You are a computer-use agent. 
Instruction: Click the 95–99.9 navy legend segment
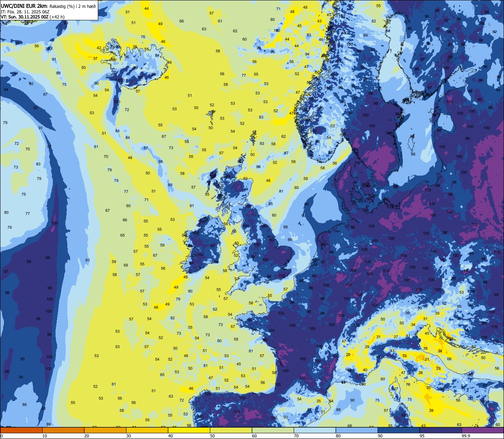(441, 430)
